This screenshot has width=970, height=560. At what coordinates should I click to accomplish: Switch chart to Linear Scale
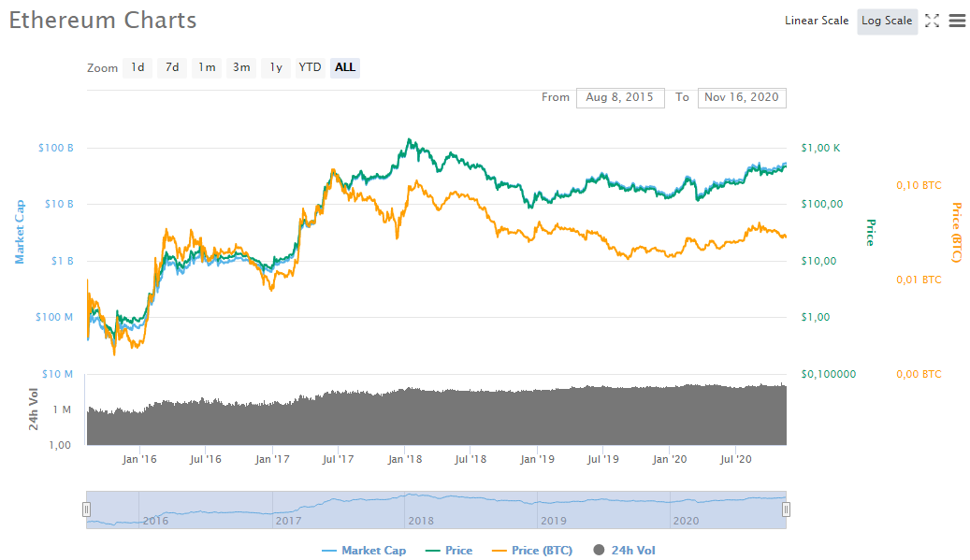pyautogui.click(x=817, y=21)
